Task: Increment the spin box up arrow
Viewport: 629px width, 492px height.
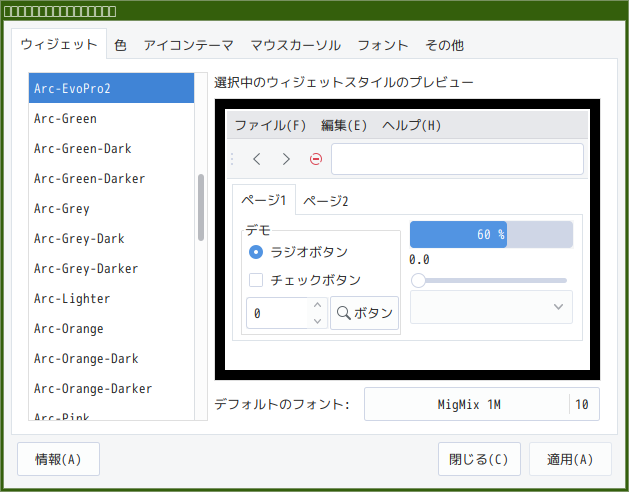Action: 318,305
